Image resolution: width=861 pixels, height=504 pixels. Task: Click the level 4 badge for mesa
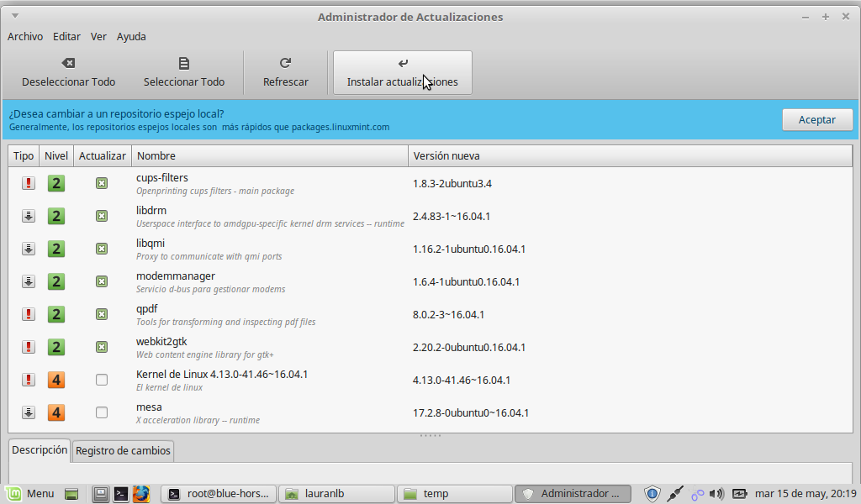point(56,412)
